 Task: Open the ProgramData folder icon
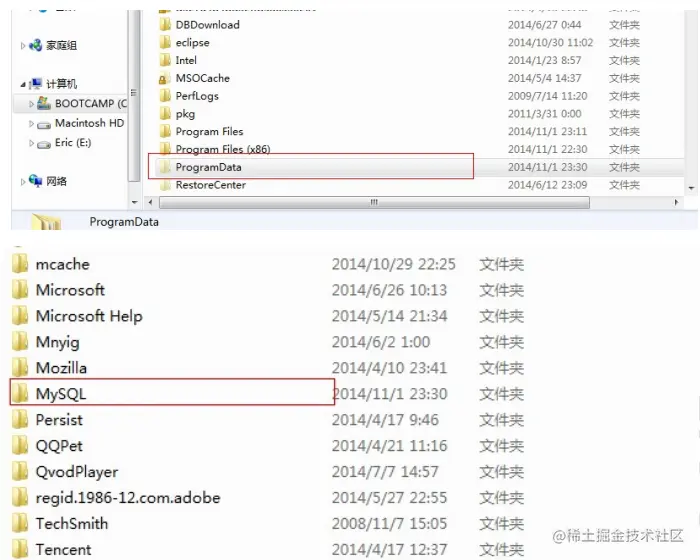165,167
